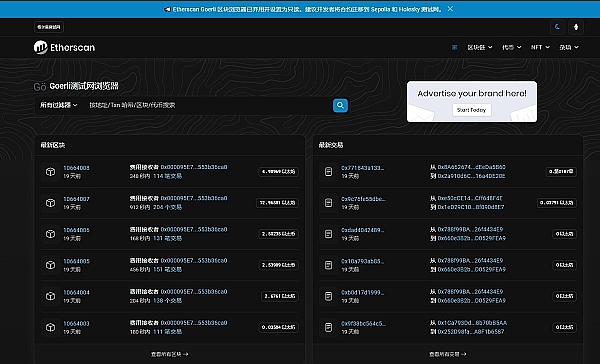
Task: Click the blue search magnifier button
Action: pos(340,105)
